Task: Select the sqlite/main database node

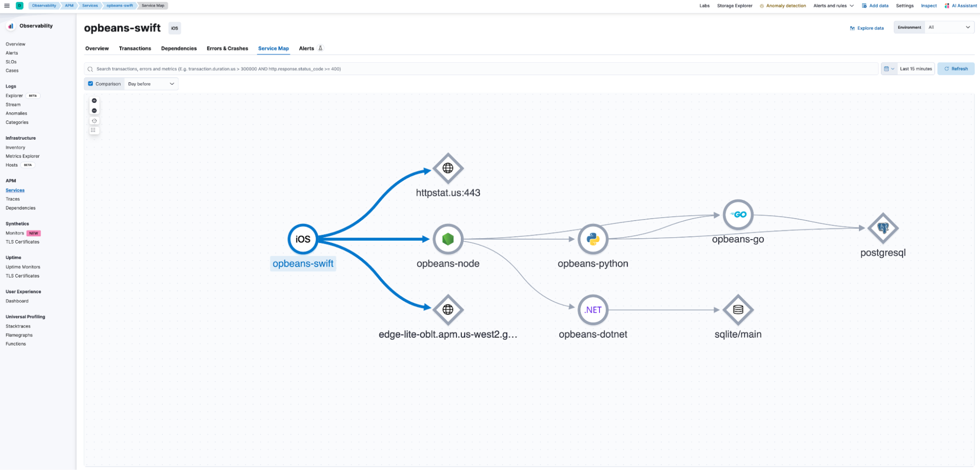Action: pos(738,310)
